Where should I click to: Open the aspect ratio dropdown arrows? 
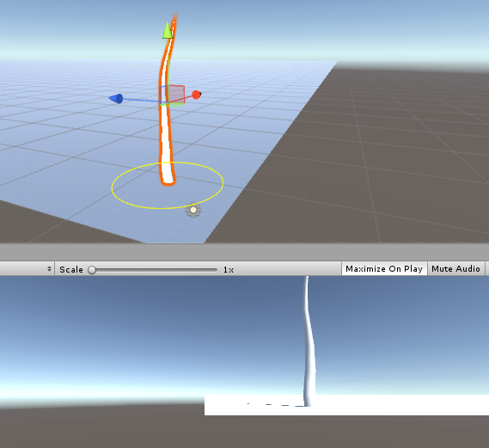coord(49,268)
